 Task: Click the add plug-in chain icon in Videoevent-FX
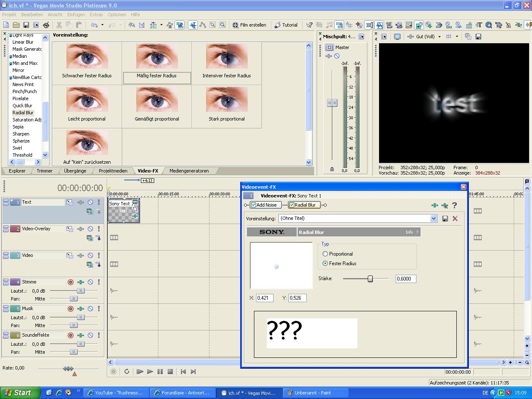pos(435,205)
